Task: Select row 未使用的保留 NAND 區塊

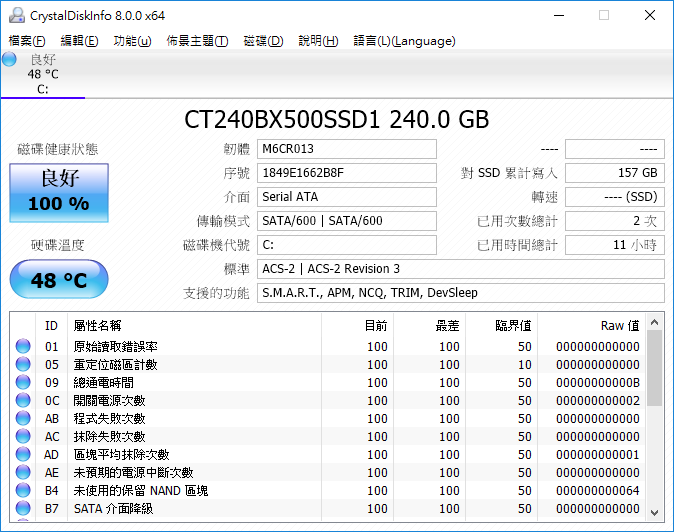Action: click(x=328, y=491)
